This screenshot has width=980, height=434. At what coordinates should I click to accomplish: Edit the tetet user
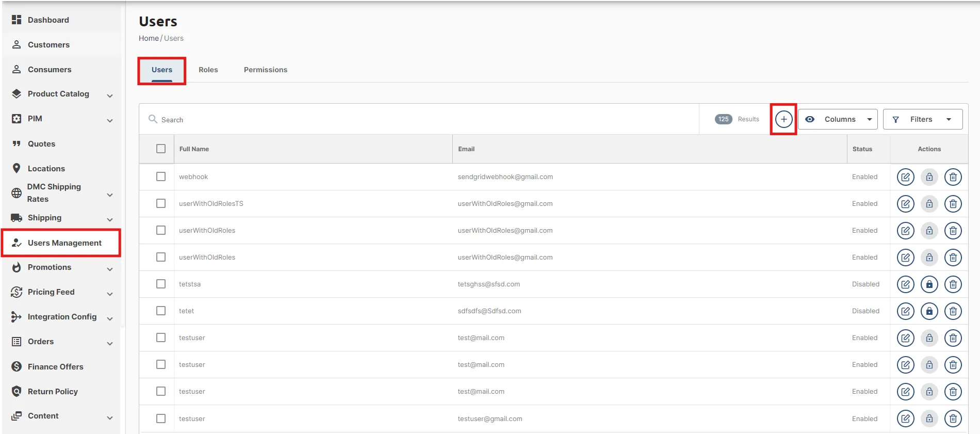pyautogui.click(x=905, y=311)
